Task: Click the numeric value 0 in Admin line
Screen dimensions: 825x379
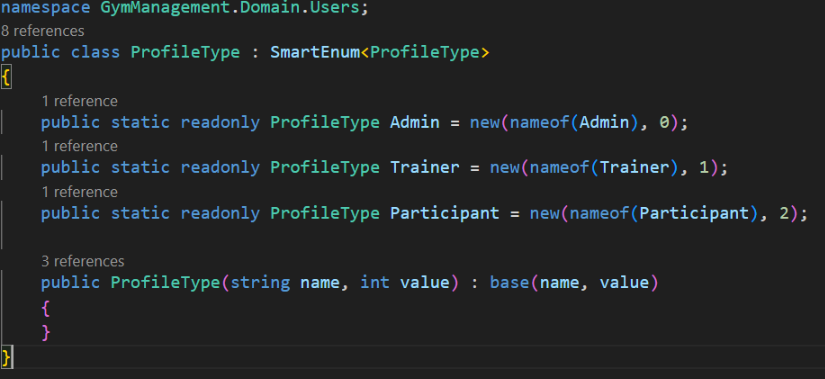Action: click(x=664, y=123)
